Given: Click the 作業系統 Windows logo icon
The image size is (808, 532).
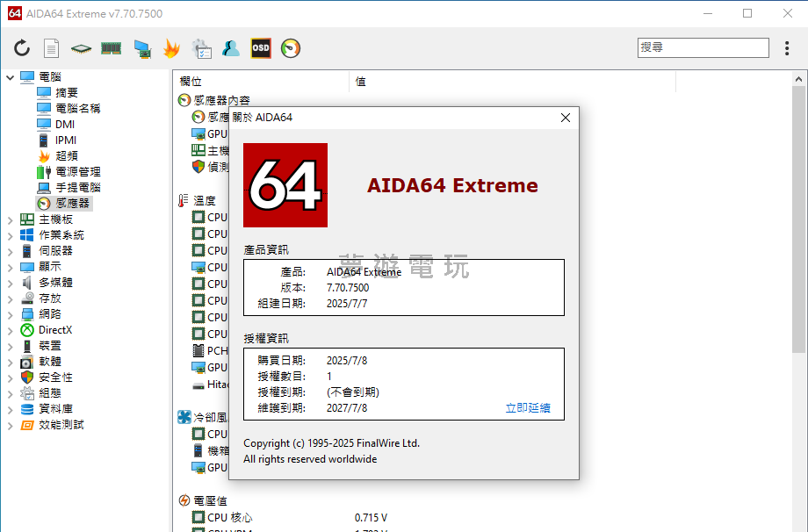Looking at the screenshot, I should point(27,235).
